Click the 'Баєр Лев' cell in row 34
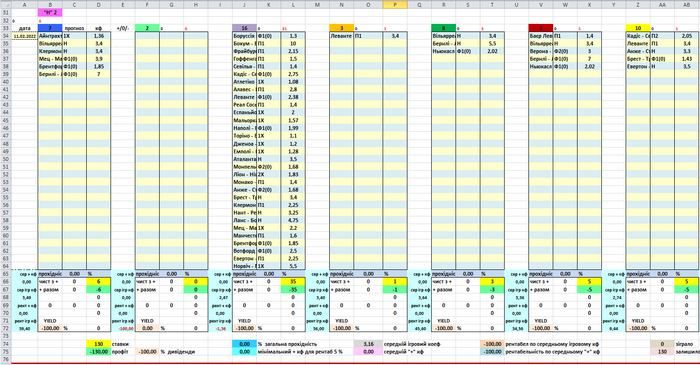The image size is (700, 365). (541, 36)
